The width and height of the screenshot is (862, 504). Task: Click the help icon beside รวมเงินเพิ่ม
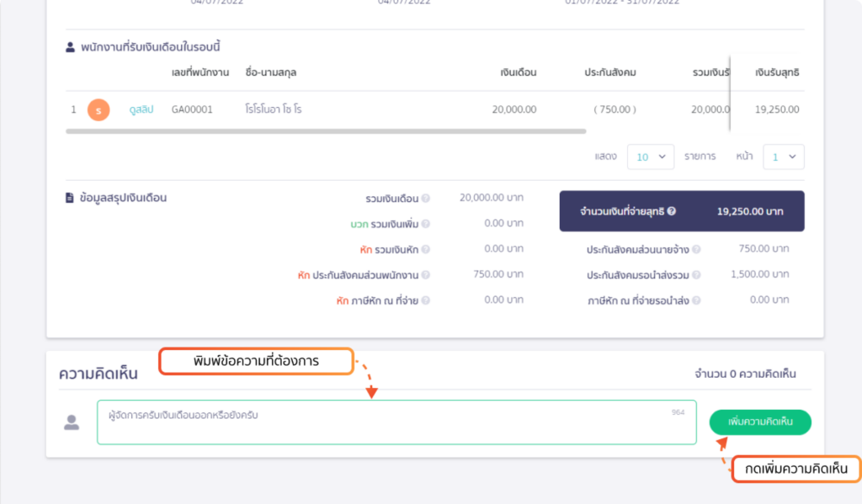(426, 225)
